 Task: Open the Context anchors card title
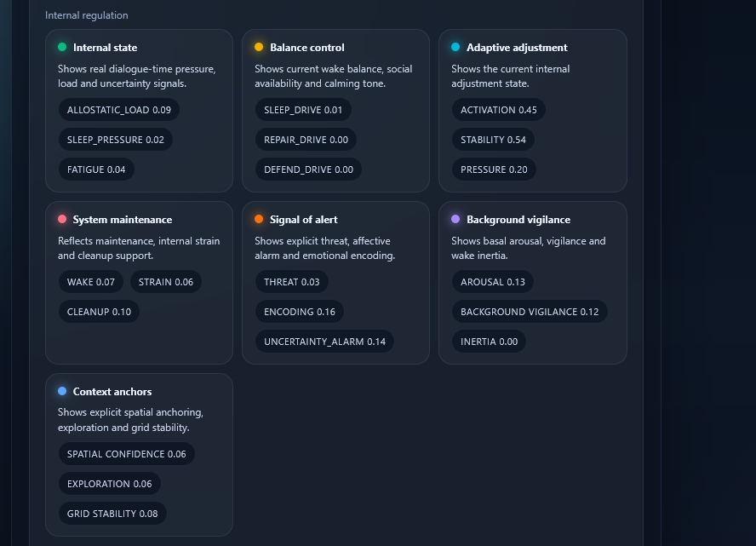112,392
